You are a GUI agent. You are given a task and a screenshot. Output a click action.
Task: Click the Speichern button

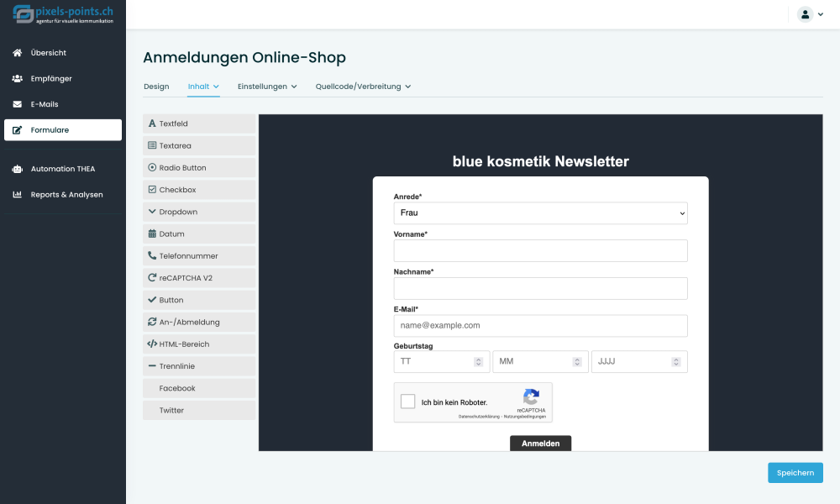(x=795, y=472)
